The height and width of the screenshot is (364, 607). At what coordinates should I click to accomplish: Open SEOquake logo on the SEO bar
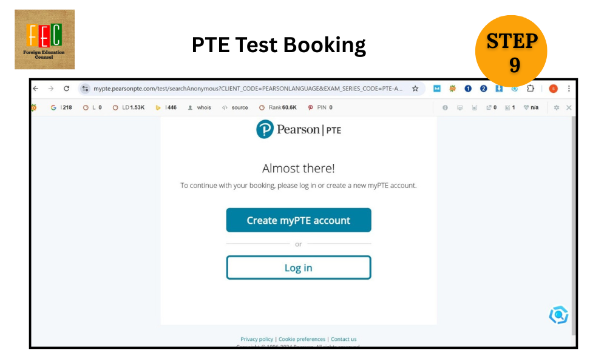(34, 107)
